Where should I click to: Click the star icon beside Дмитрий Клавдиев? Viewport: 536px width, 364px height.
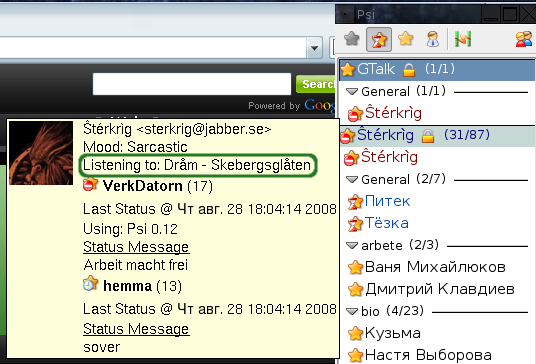pos(355,289)
